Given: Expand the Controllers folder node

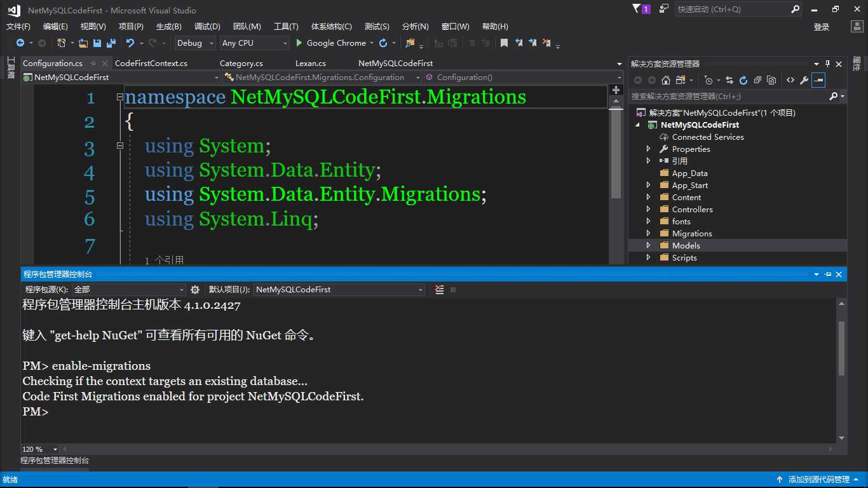Looking at the screenshot, I should (648, 209).
